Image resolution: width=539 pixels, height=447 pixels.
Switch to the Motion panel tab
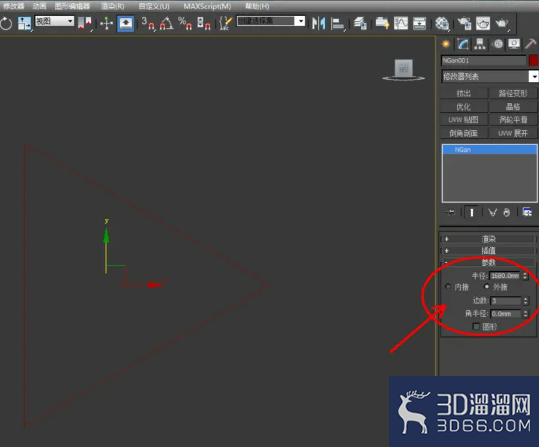tap(497, 44)
